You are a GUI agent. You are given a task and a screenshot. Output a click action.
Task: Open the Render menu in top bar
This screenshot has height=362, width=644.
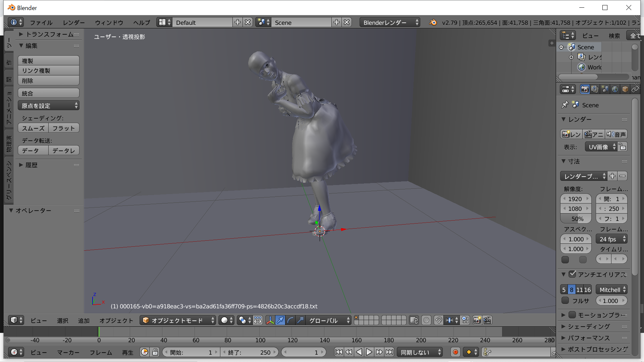pyautogui.click(x=74, y=22)
